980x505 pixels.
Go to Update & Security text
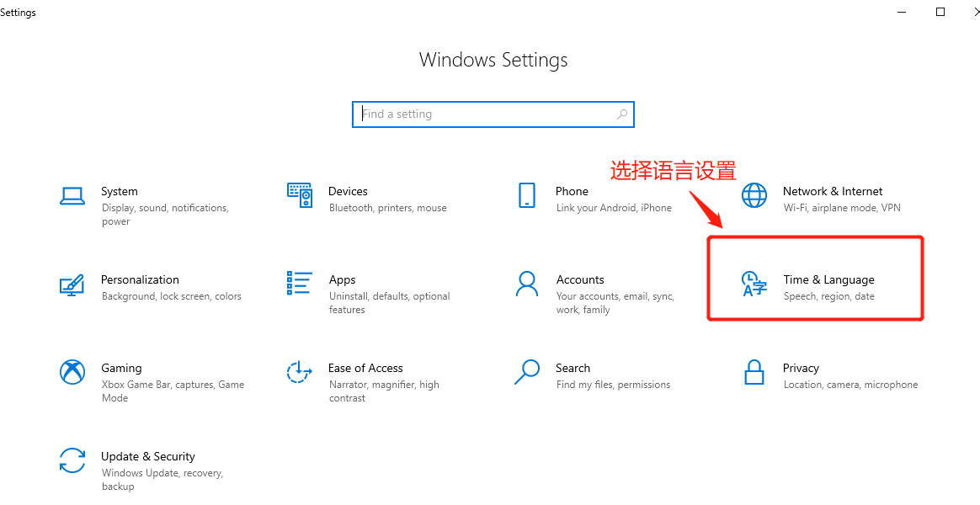click(x=148, y=456)
